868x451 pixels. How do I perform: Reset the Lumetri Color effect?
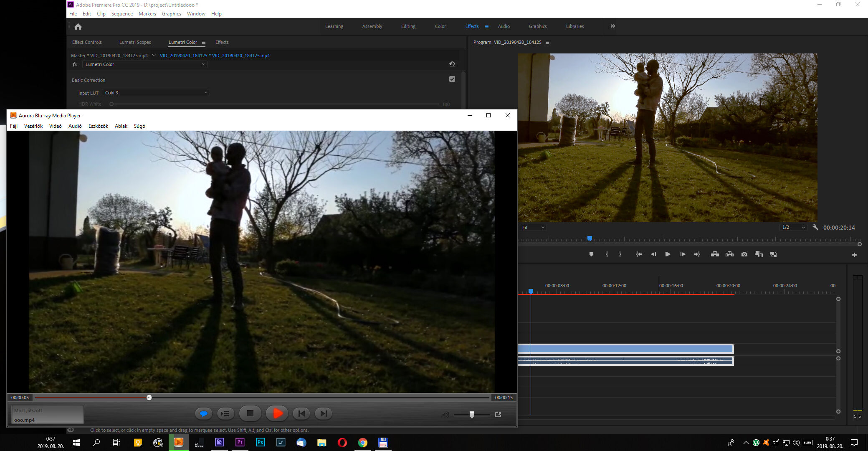[452, 64]
